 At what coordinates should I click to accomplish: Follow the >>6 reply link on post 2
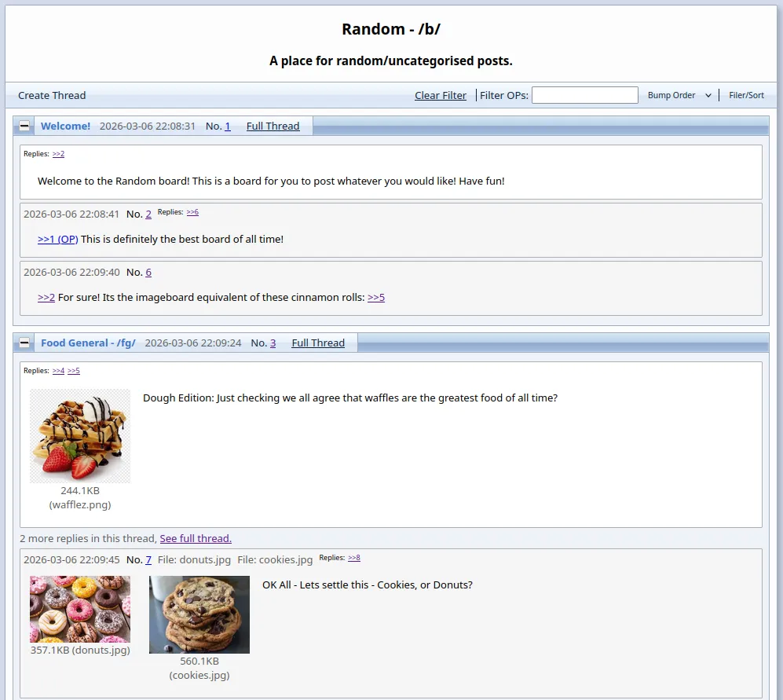point(192,212)
